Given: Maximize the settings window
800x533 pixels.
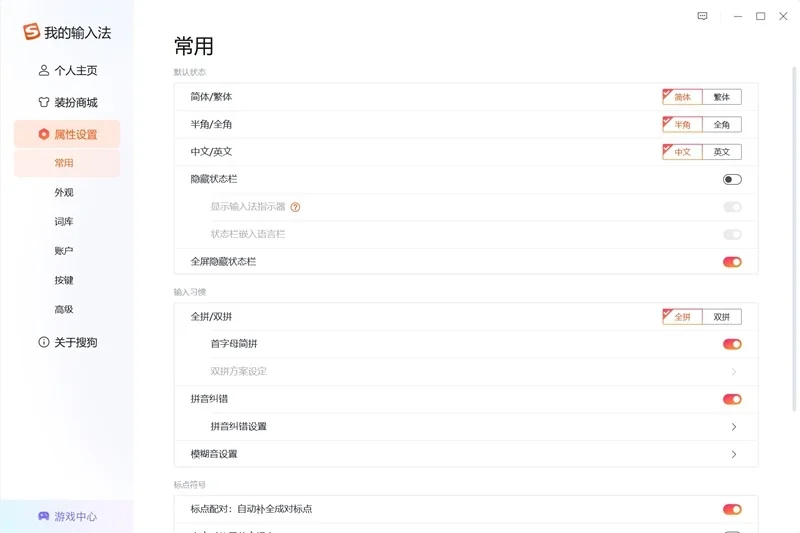Looking at the screenshot, I should (760, 16).
